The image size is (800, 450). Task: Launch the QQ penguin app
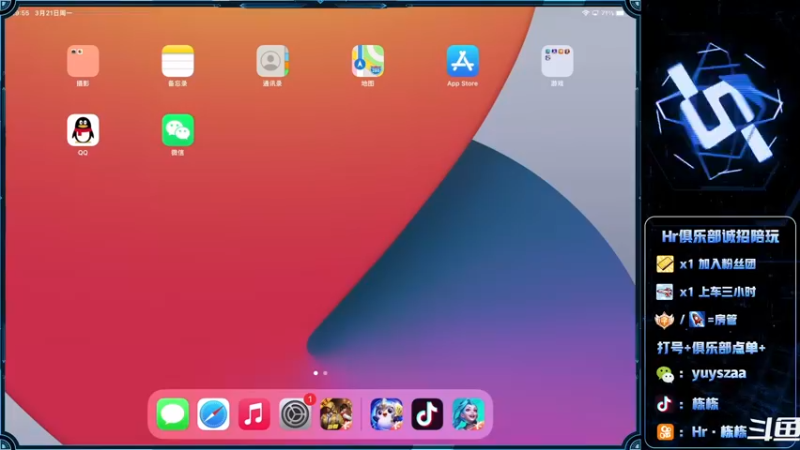coord(83,130)
